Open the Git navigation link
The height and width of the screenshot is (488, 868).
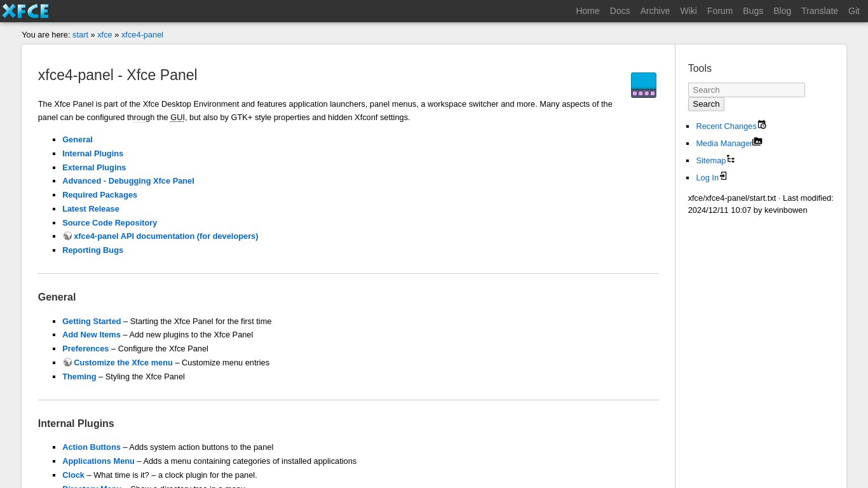(x=853, y=11)
